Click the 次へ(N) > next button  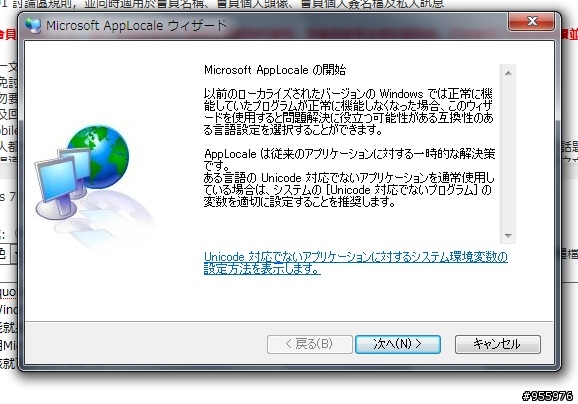(398, 344)
